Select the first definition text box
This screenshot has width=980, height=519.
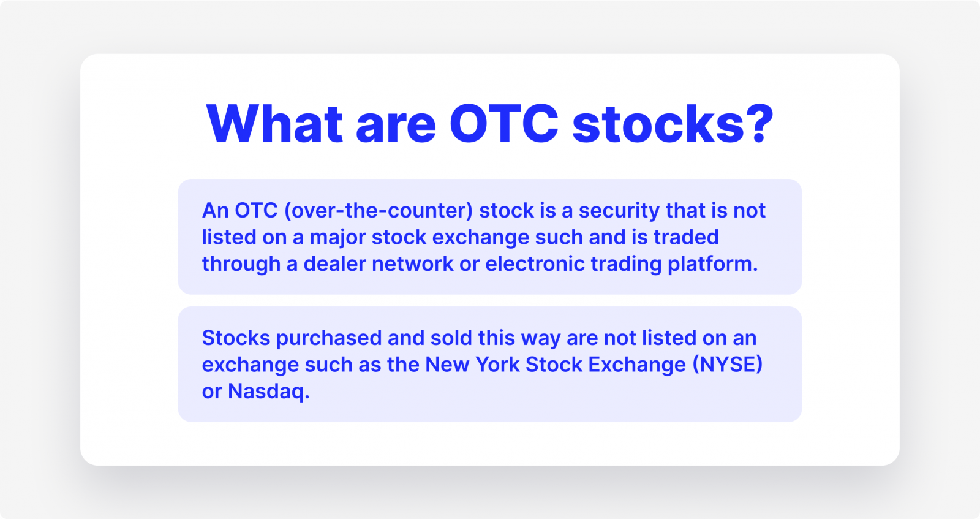click(x=490, y=237)
